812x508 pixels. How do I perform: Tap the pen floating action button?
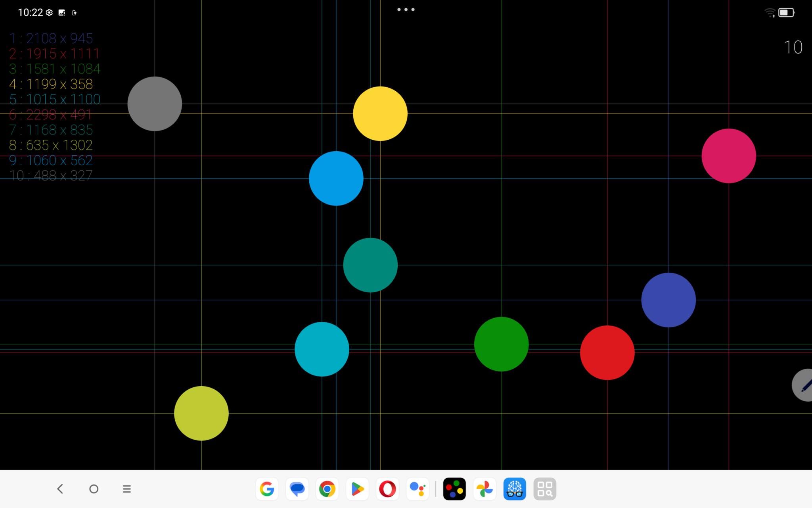point(805,385)
